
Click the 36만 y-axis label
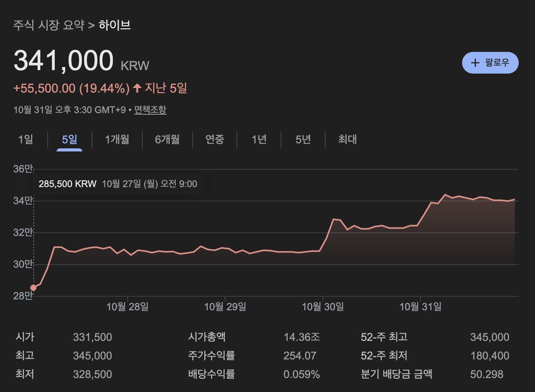[23, 169]
